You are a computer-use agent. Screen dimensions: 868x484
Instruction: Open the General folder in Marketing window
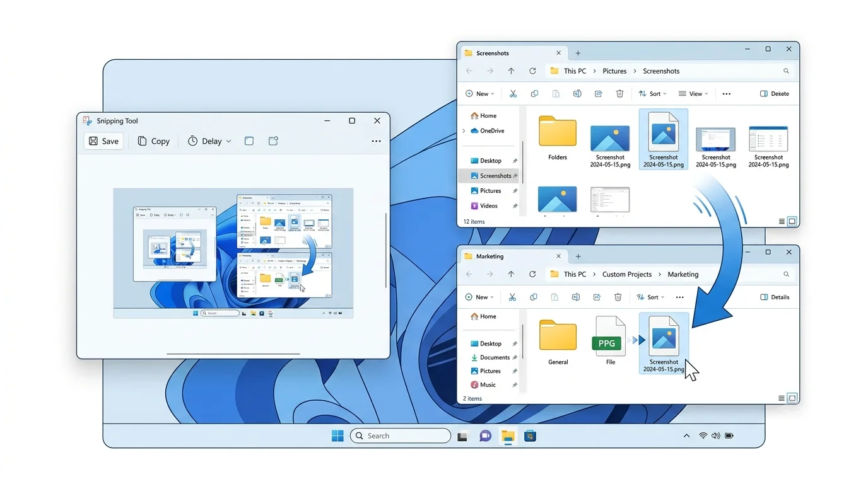point(558,343)
